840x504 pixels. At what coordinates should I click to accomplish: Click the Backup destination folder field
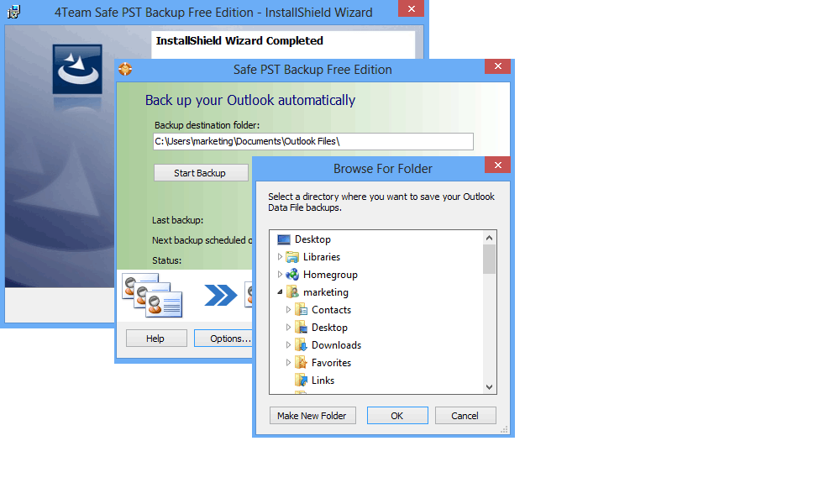(x=312, y=141)
